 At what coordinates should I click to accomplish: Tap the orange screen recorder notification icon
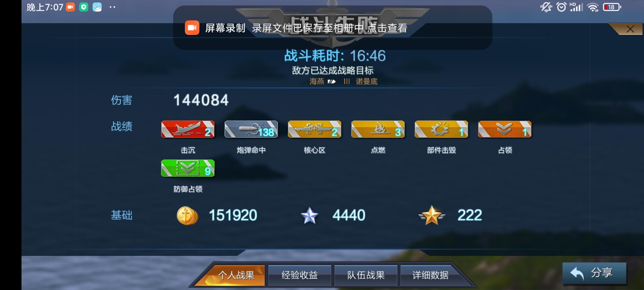192,28
